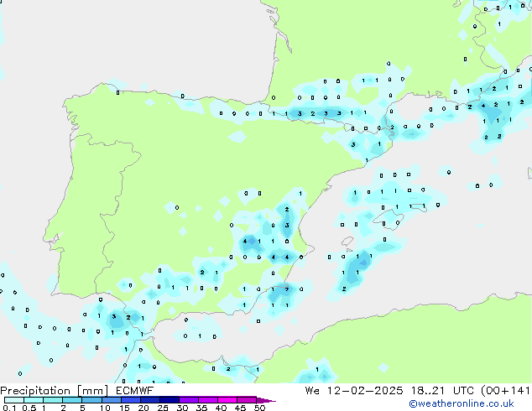Viewport: 532px width, 411px height.
Task: Click the legend scale label '20'
Action: pyautogui.click(x=143, y=408)
